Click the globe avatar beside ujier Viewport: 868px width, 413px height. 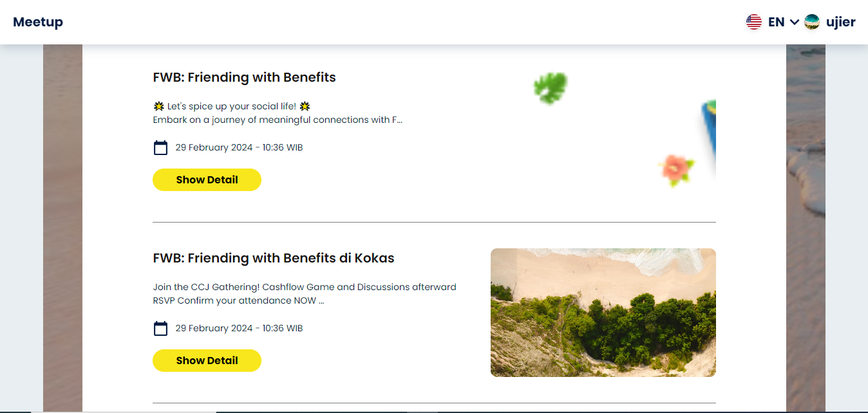(811, 21)
